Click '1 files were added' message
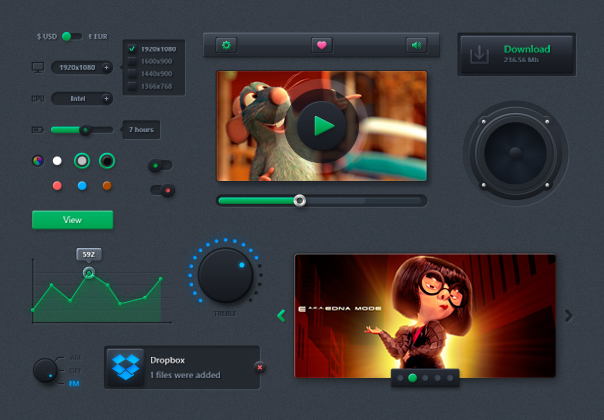Screen dimensions: 604x420 tap(185, 375)
